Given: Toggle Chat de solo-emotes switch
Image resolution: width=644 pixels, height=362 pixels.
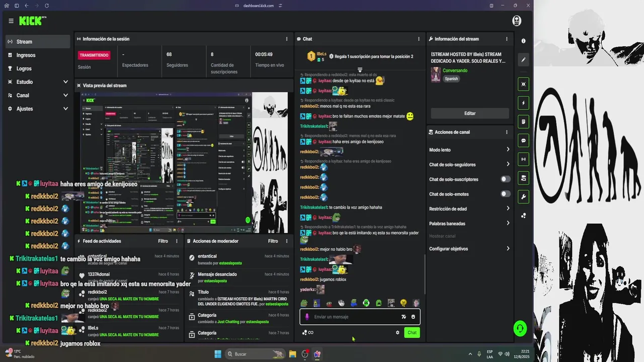Looking at the screenshot, I should coord(505,194).
